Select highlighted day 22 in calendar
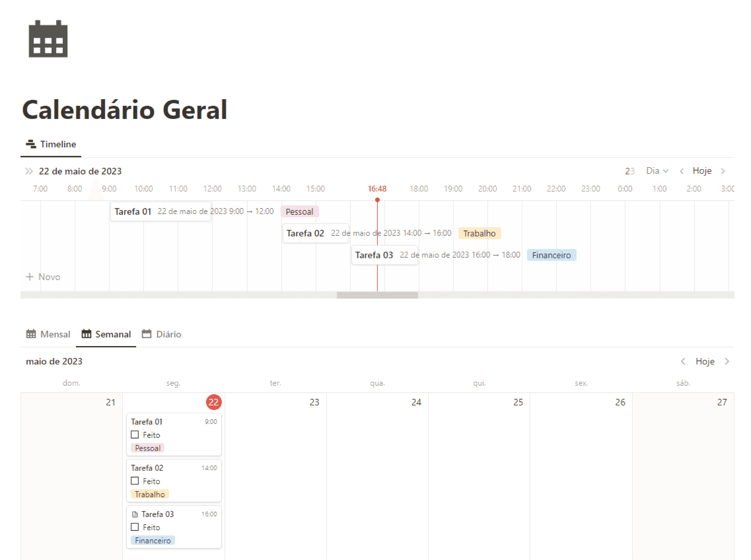 pyautogui.click(x=214, y=402)
